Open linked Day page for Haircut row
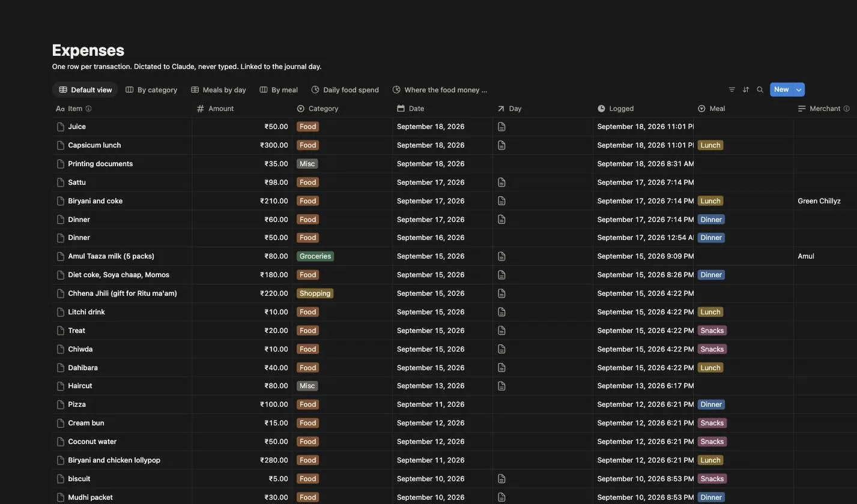857x504 pixels. pos(501,386)
